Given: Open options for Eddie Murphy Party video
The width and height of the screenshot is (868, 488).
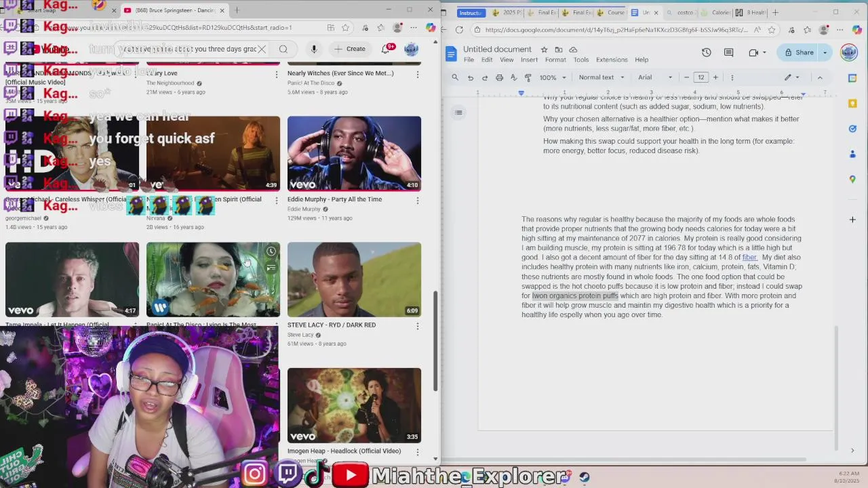Looking at the screenshot, I should 417,200.
